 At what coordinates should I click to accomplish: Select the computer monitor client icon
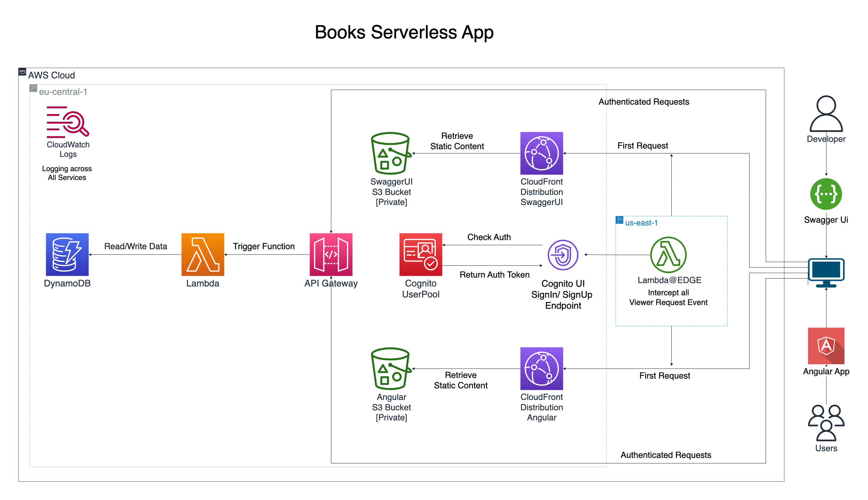tap(826, 273)
